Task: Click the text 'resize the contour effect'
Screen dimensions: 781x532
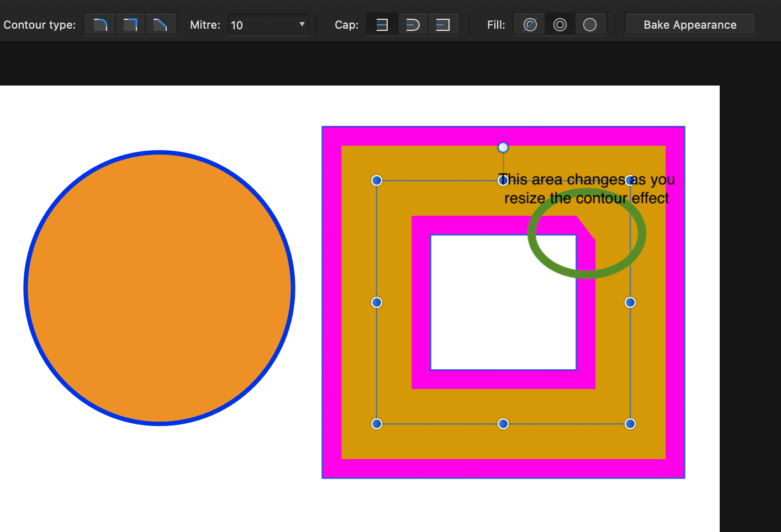Action: tap(587, 198)
